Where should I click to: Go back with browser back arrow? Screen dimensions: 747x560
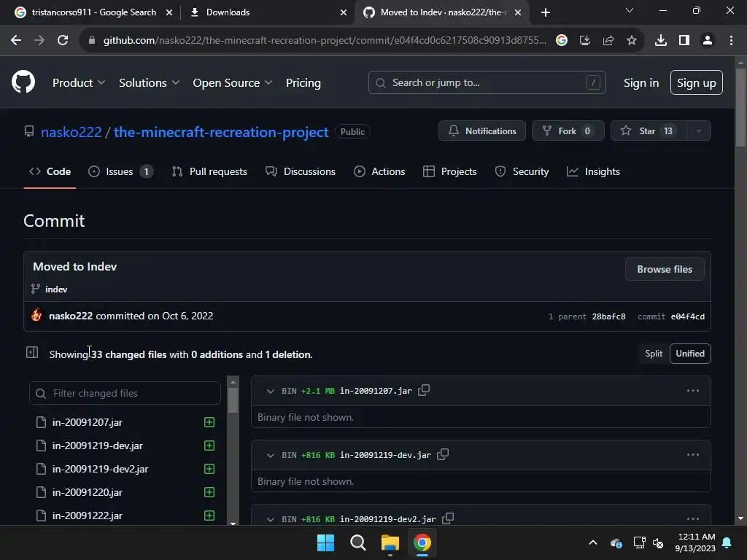[16, 41]
